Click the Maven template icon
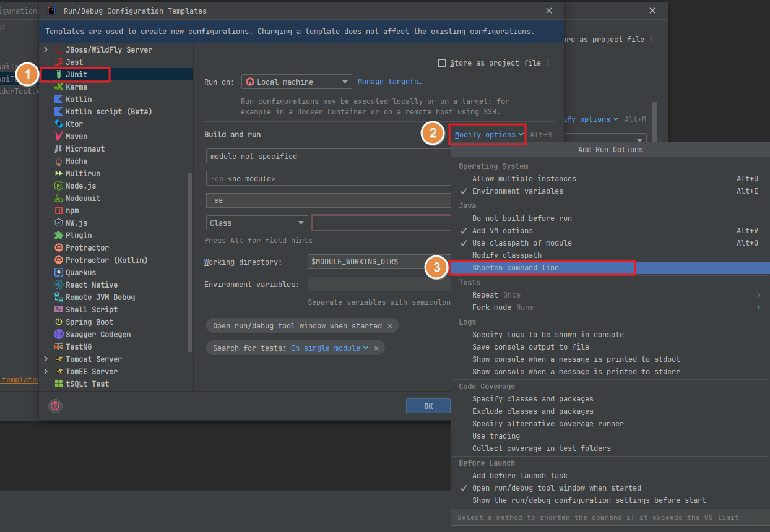770x532 pixels. click(58, 136)
